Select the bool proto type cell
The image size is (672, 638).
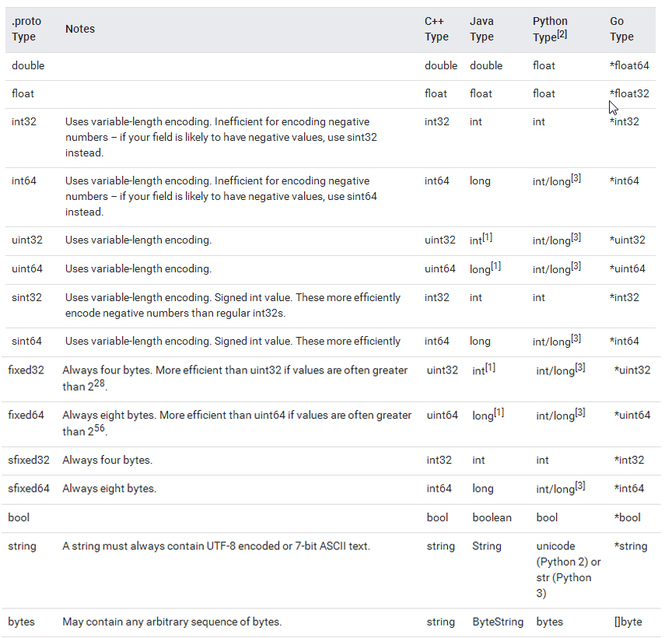(x=19, y=517)
